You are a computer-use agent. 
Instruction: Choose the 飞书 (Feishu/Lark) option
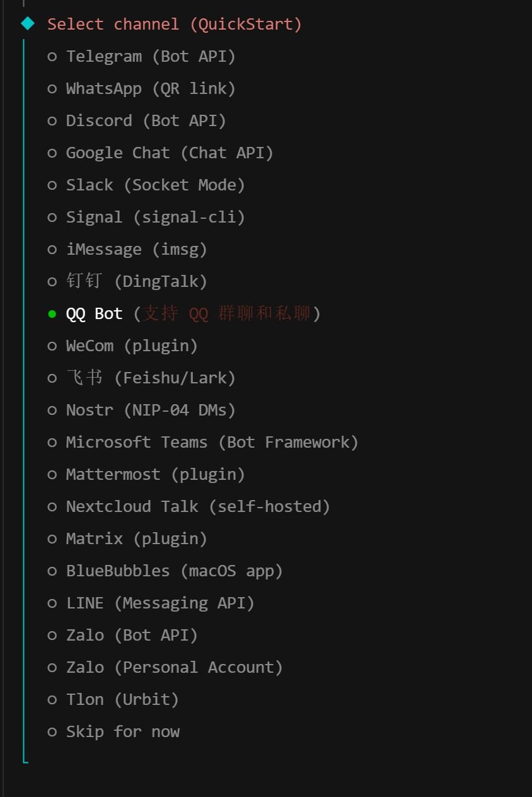(x=150, y=378)
